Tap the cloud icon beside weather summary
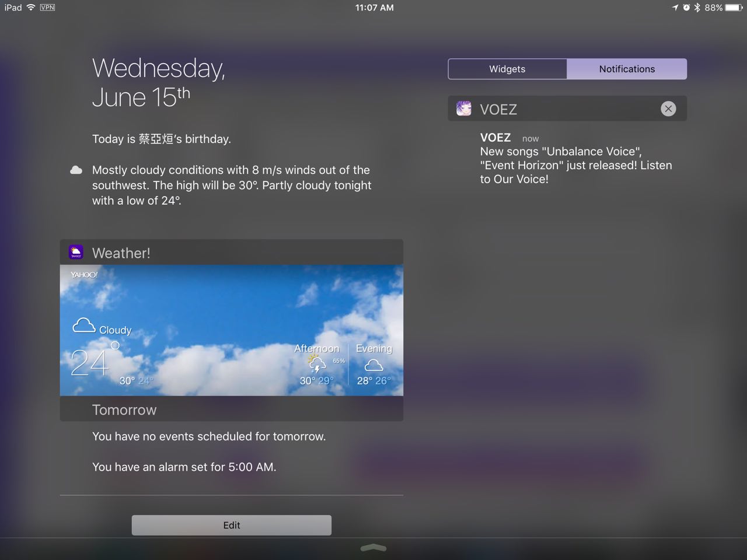 76,170
